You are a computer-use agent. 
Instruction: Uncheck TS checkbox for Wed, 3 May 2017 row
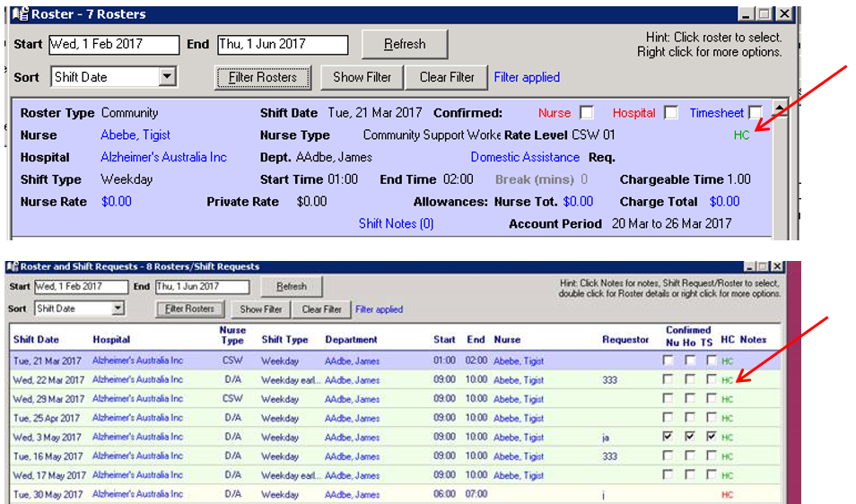pos(711,437)
